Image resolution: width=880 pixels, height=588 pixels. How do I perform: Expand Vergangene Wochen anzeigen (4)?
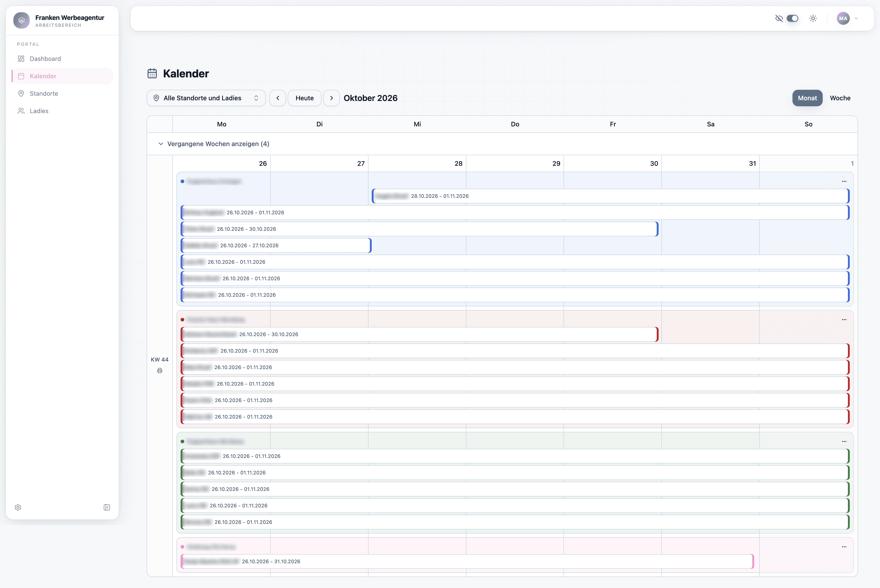click(214, 144)
